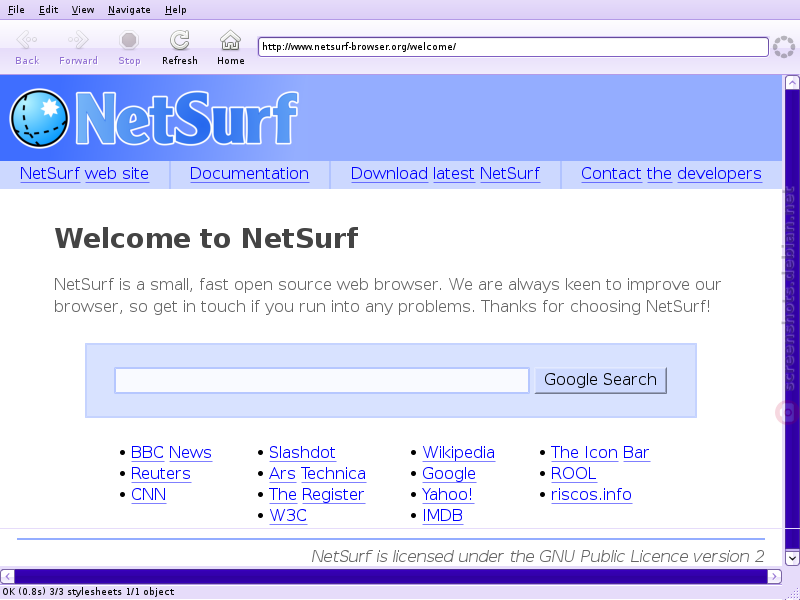The height and width of the screenshot is (600, 800).
Task: Open The Register link
Action: pos(316,494)
